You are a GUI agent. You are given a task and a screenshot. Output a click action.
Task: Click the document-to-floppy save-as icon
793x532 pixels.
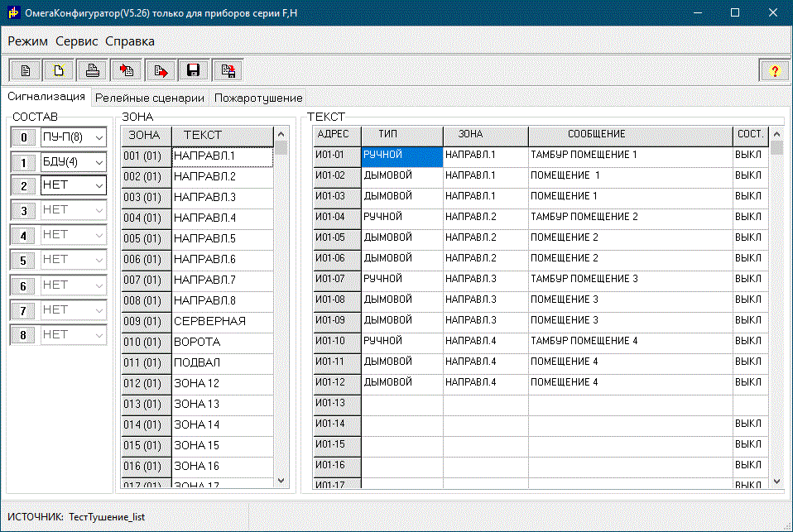tap(228, 70)
